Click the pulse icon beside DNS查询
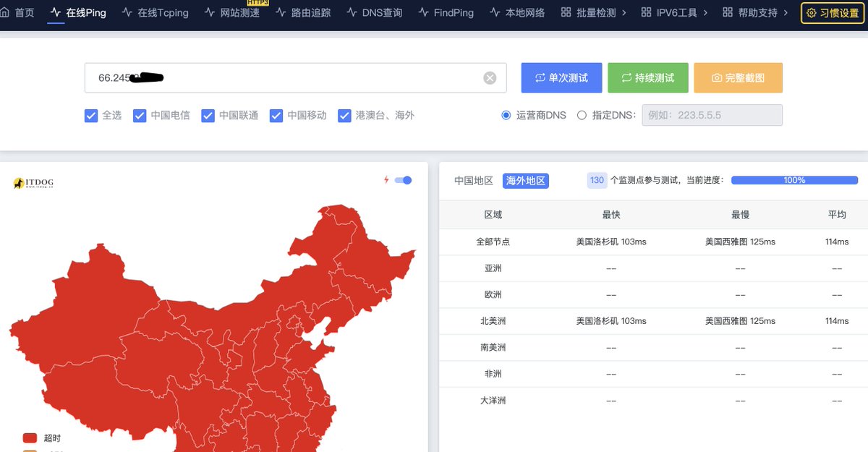The height and width of the screenshot is (452, 868). pyautogui.click(x=352, y=12)
